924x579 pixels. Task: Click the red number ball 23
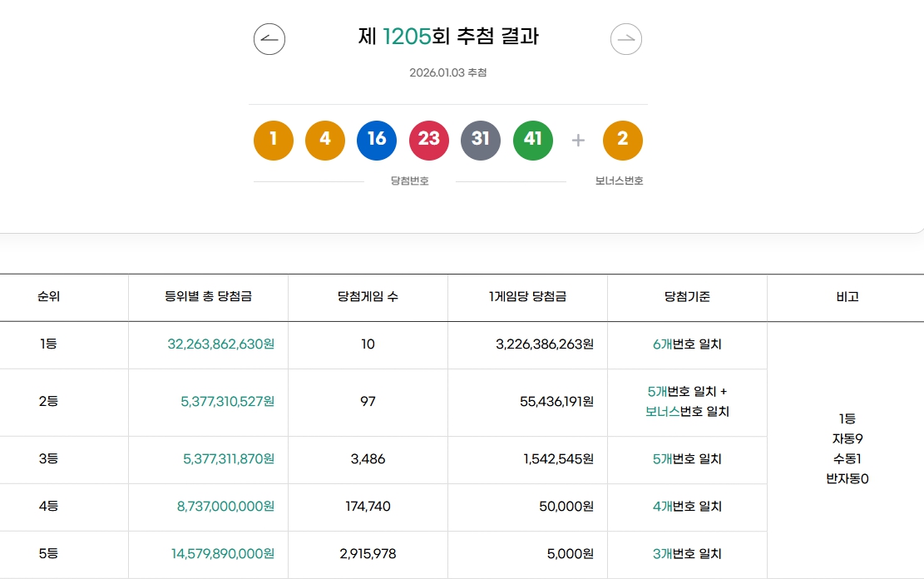(x=429, y=140)
